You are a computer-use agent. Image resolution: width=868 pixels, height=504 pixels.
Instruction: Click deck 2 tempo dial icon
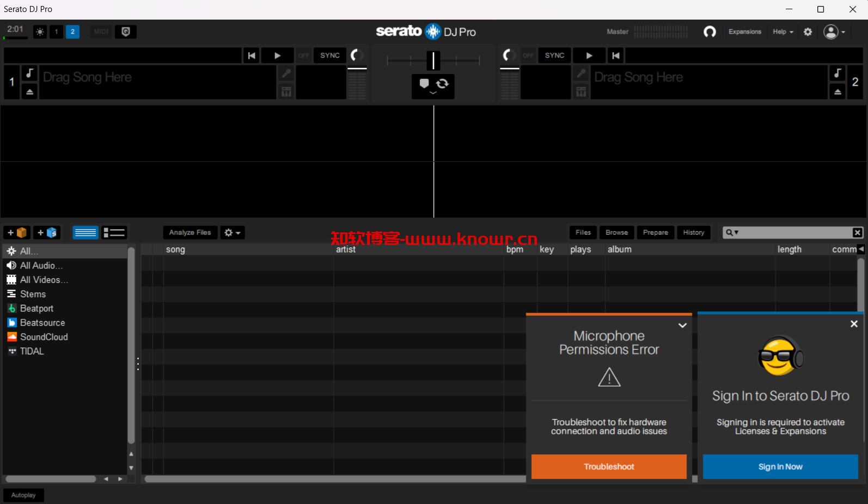click(x=509, y=56)
